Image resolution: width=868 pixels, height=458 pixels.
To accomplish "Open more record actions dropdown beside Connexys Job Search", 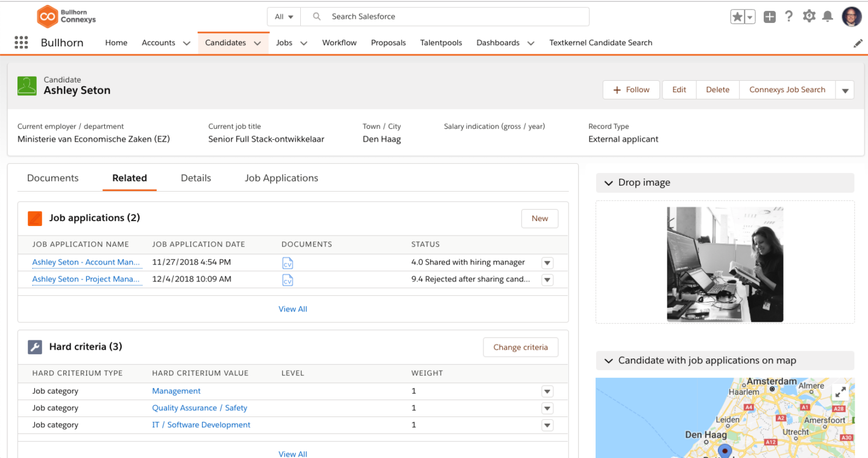I will [845, 90].
